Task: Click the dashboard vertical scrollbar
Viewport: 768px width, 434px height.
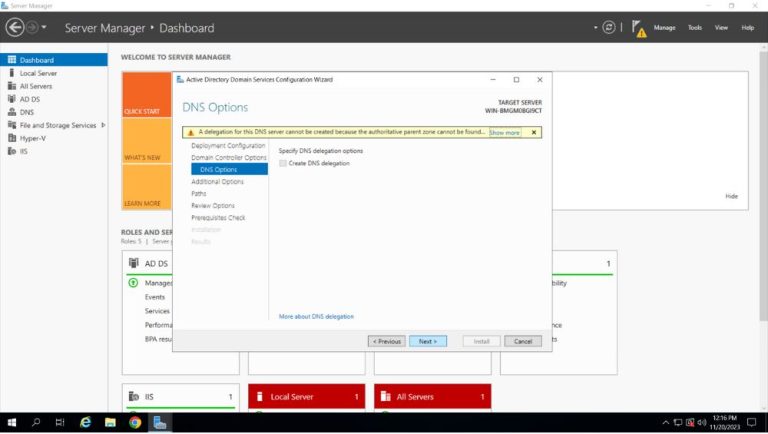Action: click(764, 186)
